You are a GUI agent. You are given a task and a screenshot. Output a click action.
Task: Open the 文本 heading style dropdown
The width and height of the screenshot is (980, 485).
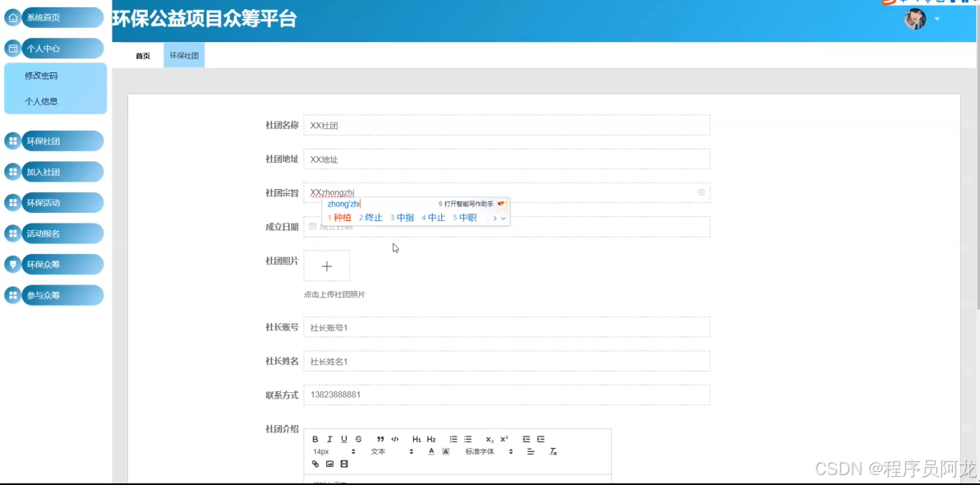click(392, 452)
